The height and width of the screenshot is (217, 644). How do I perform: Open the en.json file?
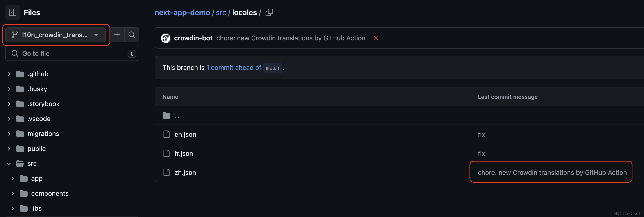185,134
